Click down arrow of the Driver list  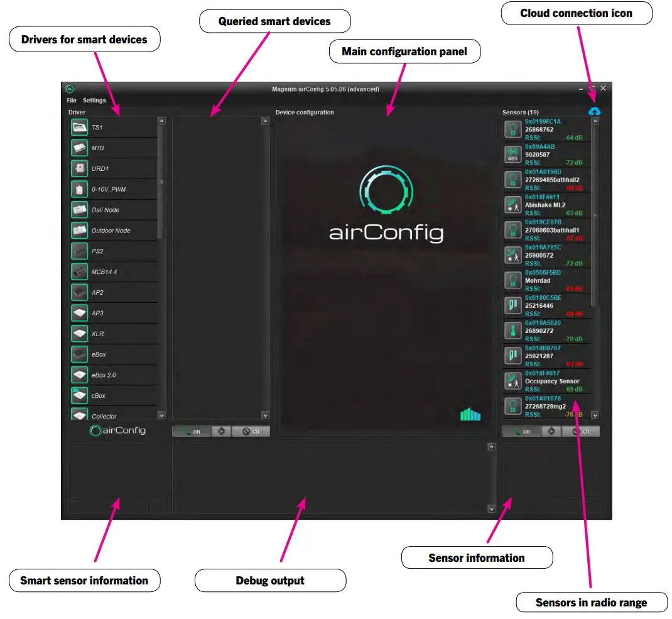[x=161, y=415]
